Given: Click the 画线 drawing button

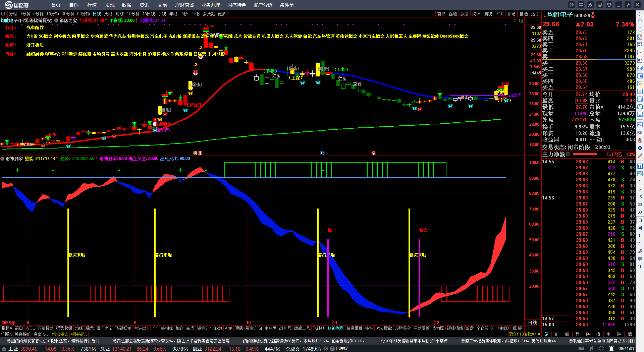Looking at the screenshot, I should pyautogui.click(x=488, y=14).
